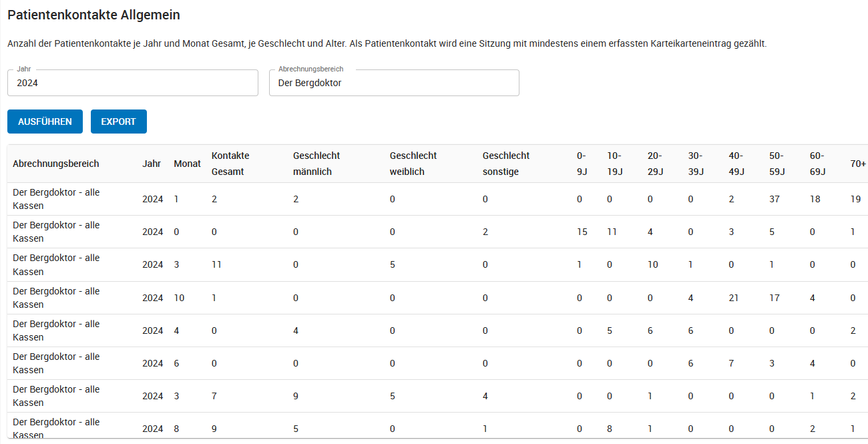Sort by Abrechnungsbereich column header
The image size is (868, 444).
pos(56,164)
